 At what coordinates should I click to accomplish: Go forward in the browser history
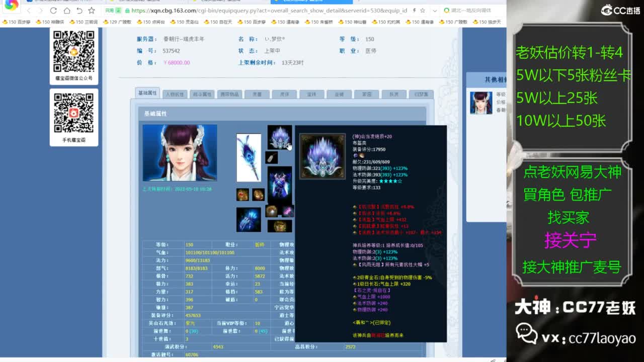point(40,11)
